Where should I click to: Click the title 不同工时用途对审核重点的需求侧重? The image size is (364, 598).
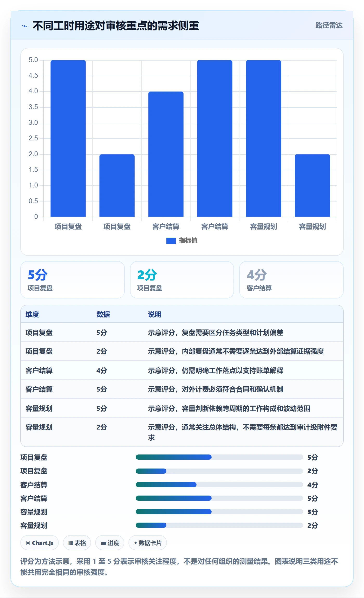click(116, 26)
